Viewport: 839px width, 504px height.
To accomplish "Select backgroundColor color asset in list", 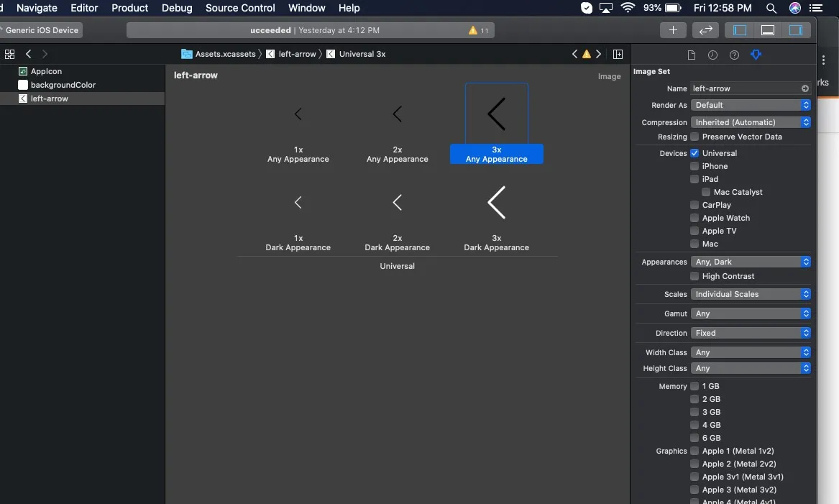I will click(x=63, y=85).
